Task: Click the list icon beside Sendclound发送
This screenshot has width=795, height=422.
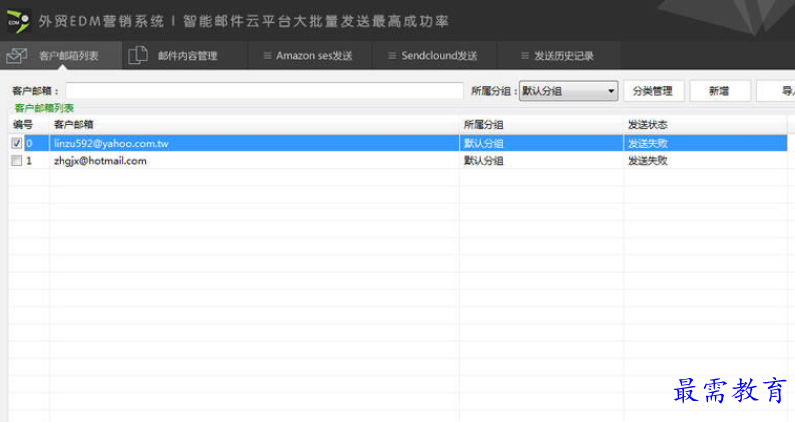Action: click(392, 56)
